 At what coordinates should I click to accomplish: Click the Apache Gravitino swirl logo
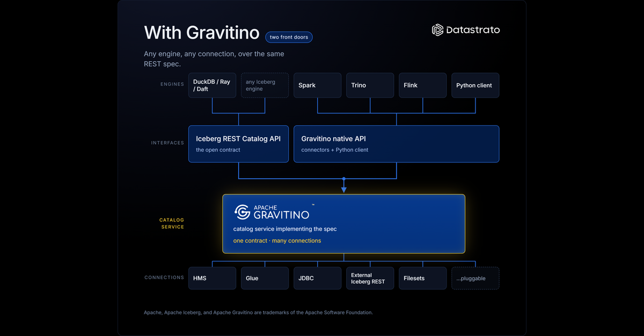pos(243,212)
